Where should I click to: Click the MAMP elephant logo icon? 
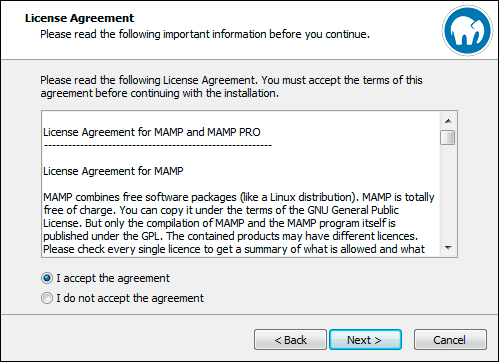coord(467,30)
